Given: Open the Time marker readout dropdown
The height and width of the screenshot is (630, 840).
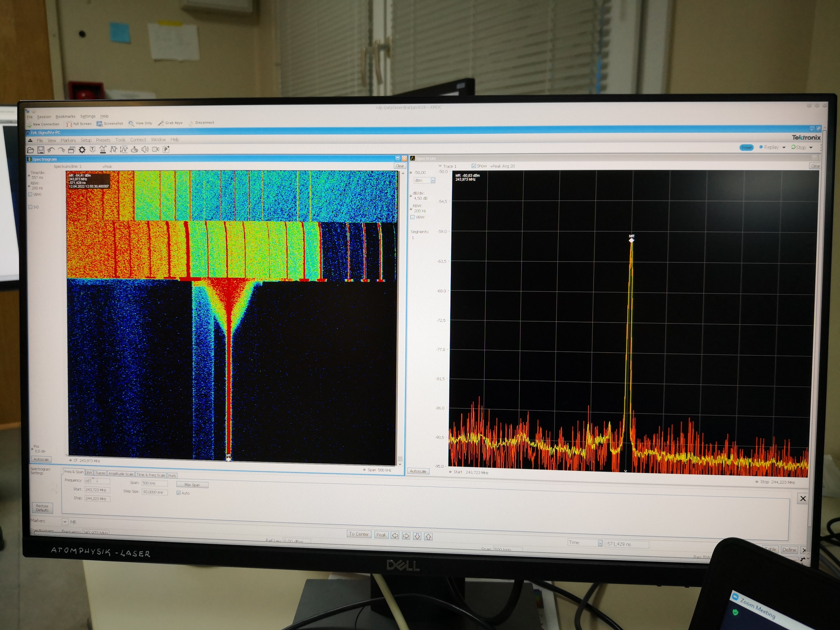Looking at the screenshot, I should click(600, 543).
